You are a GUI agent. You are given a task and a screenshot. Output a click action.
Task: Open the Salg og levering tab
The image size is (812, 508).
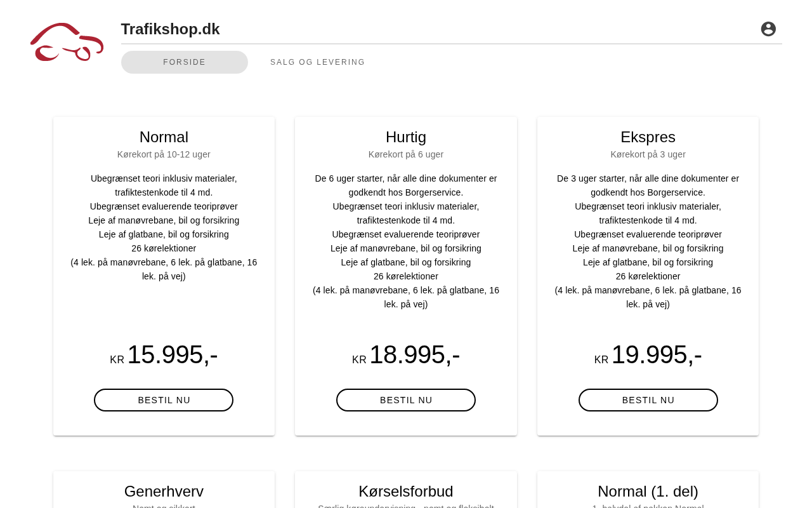pos(318,62)
